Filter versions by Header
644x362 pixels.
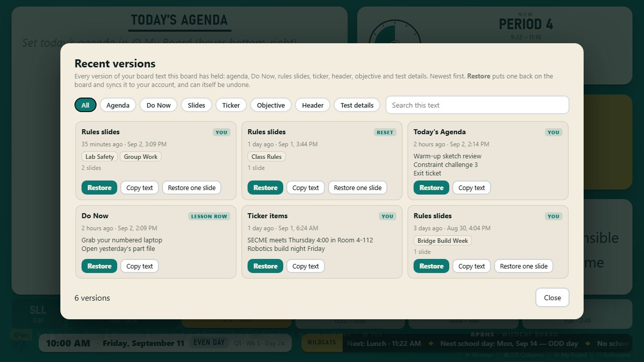(312, 105)
